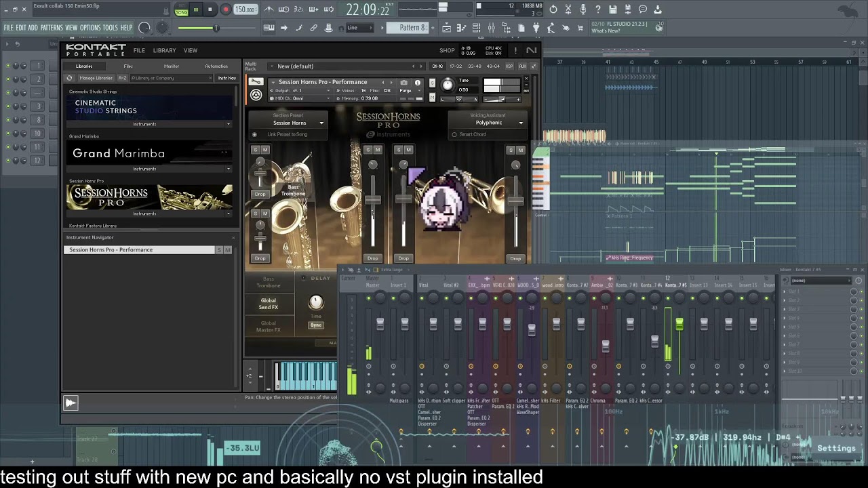Open the instrument wrench edit icon
The width and height of the screenshot is (868, 488).
pyautogui.click(x=256, y=83)
